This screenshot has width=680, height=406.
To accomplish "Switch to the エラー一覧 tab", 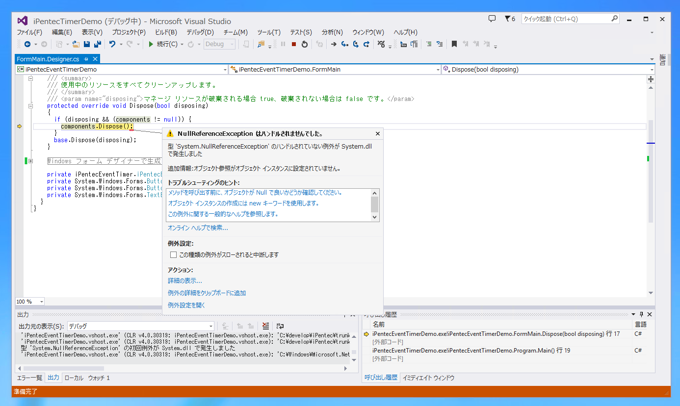I will 29,378.
